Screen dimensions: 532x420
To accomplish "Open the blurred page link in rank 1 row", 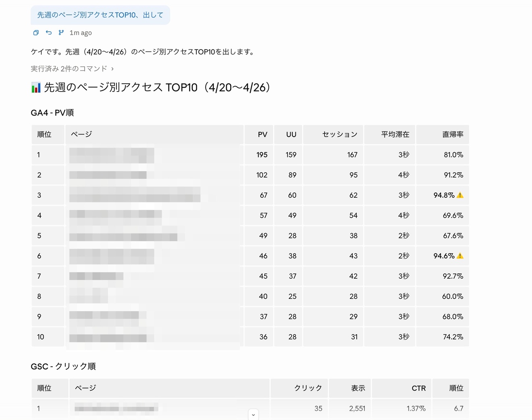I will coord(112,155).
